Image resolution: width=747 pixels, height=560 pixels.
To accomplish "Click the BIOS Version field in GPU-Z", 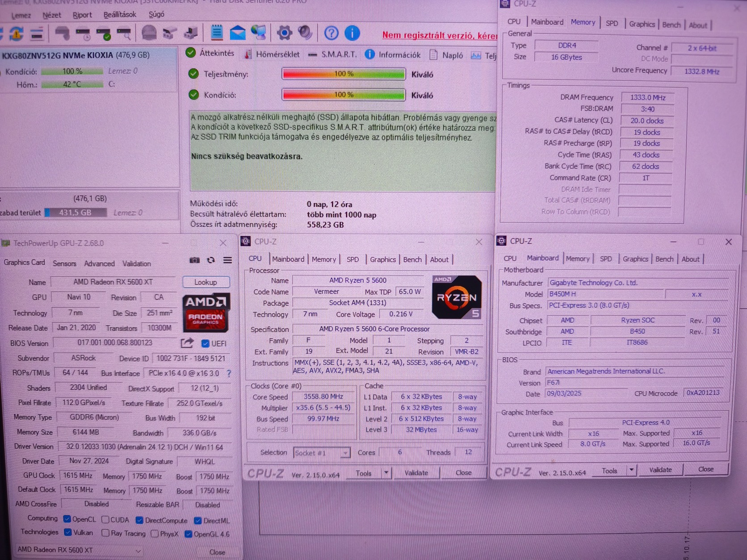I will (115, 343).
